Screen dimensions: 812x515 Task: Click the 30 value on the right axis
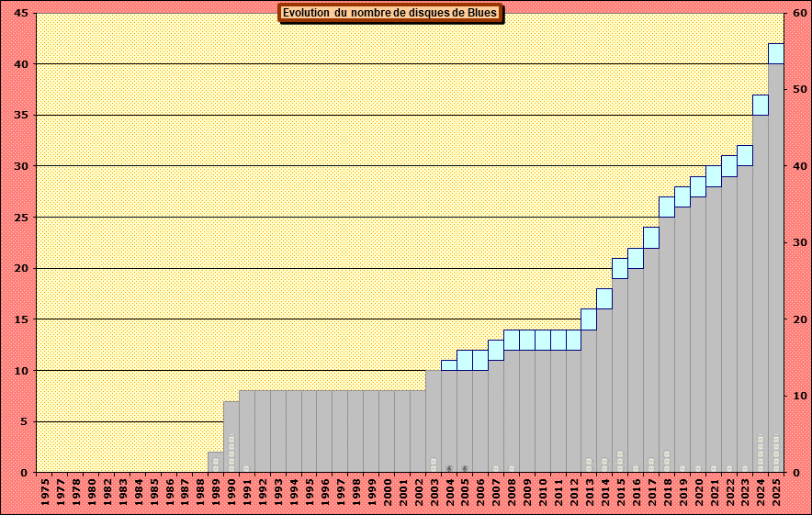(x=799, y=243)
